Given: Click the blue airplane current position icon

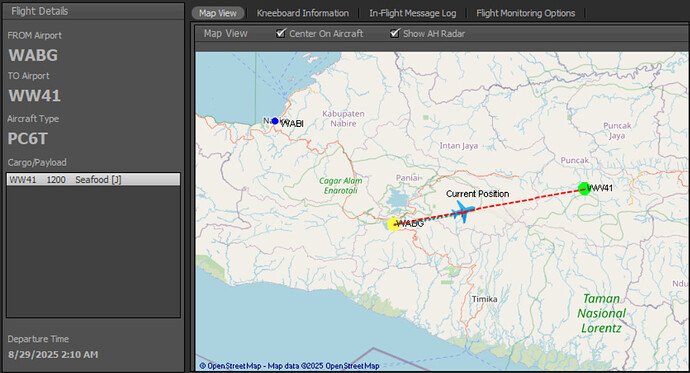Looking at the screenshot, I should point(463,212).
